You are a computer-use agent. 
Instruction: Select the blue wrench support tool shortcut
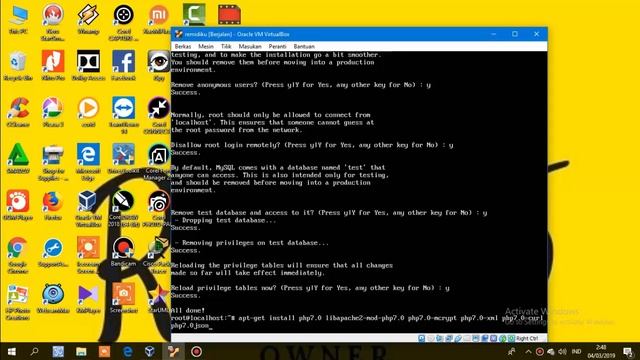(x=53, y=251)
